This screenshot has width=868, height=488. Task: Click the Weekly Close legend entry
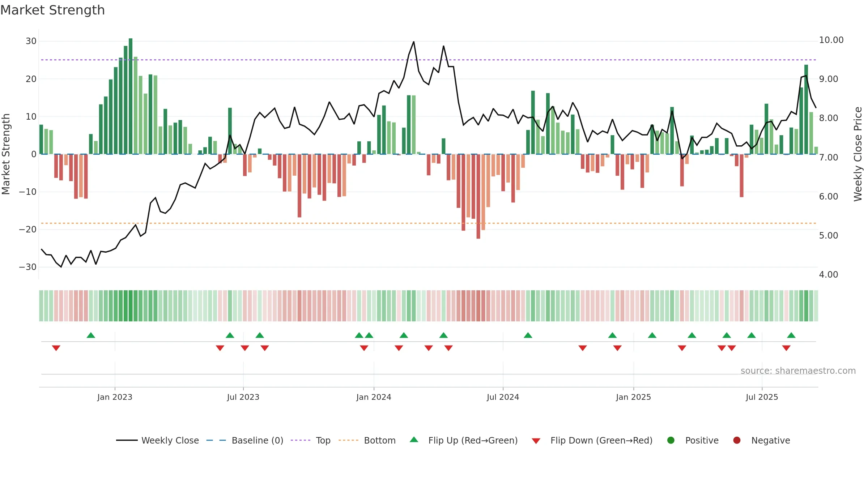pyautogui.click(x=157, y=440)
